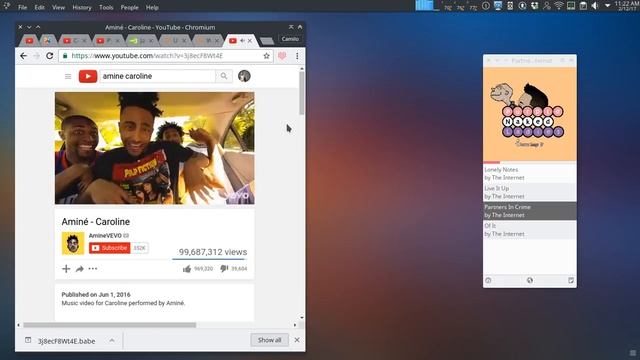The image size is (640, 360).
Task: Click the 99,687,312 views count
Action: pyautogui.click(x=213, y=252)
